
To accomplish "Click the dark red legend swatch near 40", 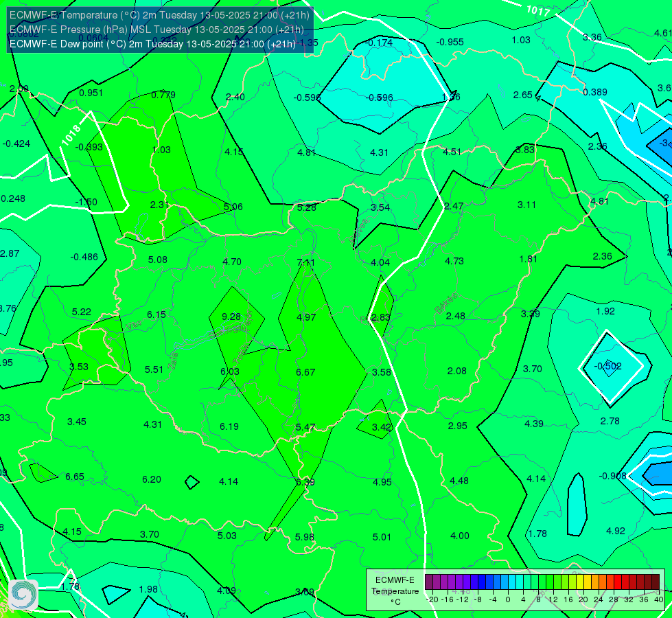I will click(x=656, y=582).
